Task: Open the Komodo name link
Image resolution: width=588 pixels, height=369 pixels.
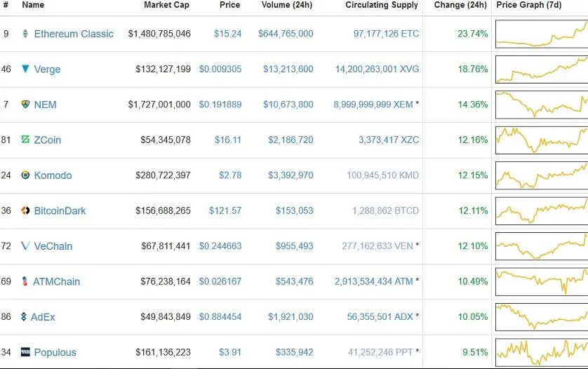Action: [x=53, y=175]
